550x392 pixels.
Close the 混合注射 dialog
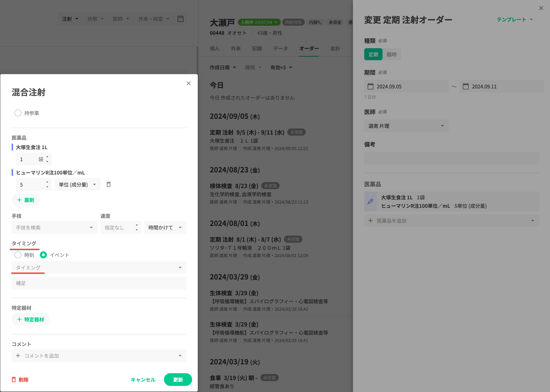(x=189, y=83)
